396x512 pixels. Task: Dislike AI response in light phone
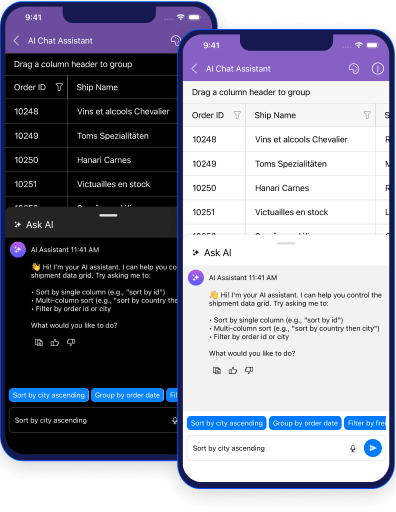click(x=249, y=370)
